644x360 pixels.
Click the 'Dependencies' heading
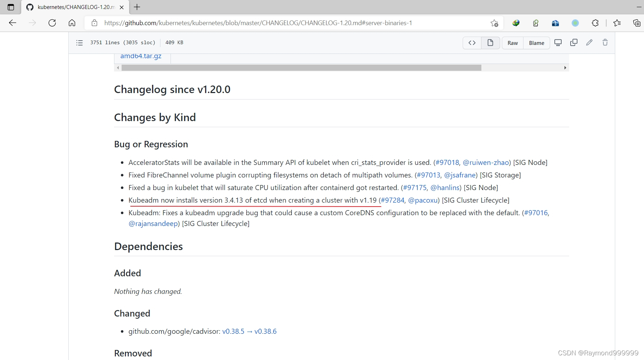tap(148, 246)
